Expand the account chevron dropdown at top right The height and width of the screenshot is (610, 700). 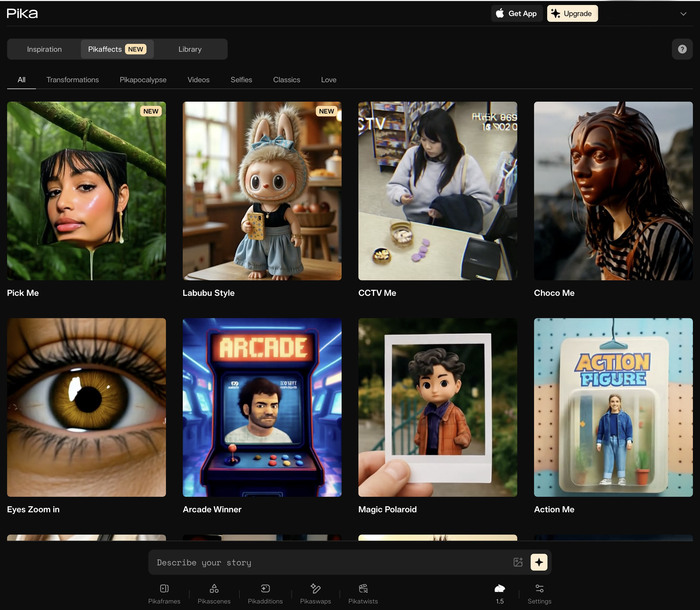pyautogui.click(x=683, y=14)
